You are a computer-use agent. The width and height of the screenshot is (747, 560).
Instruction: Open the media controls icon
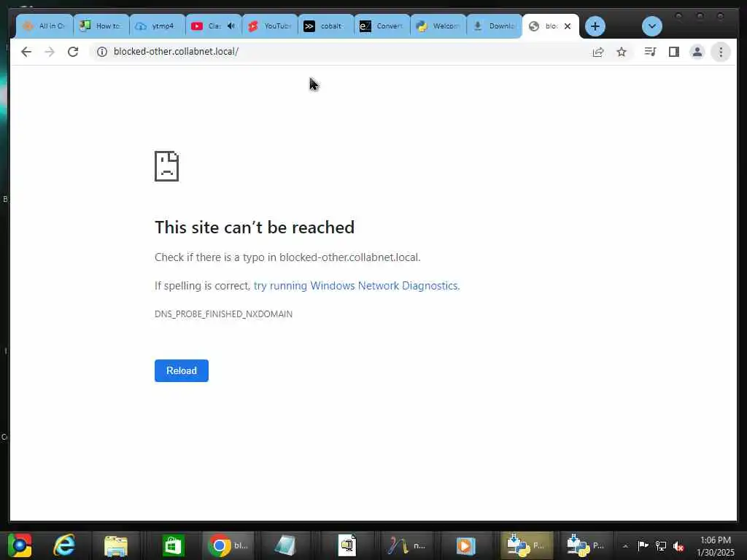click(650, 52)
